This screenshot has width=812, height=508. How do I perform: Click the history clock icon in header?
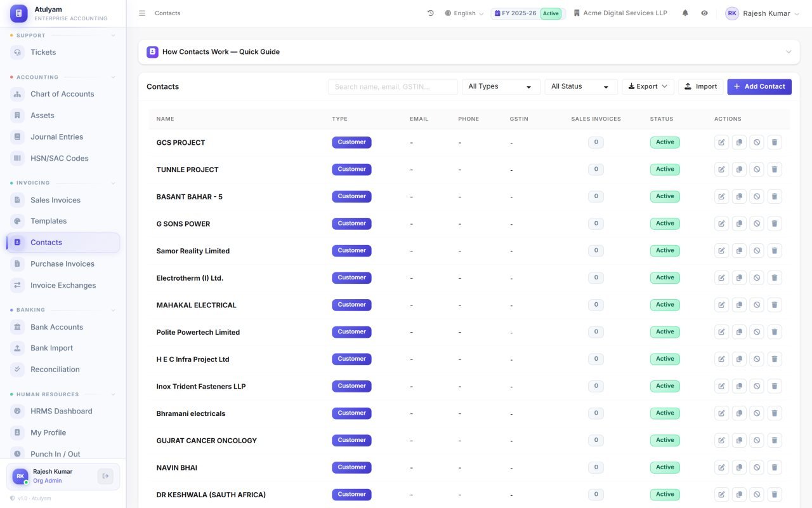click(431, 13)
